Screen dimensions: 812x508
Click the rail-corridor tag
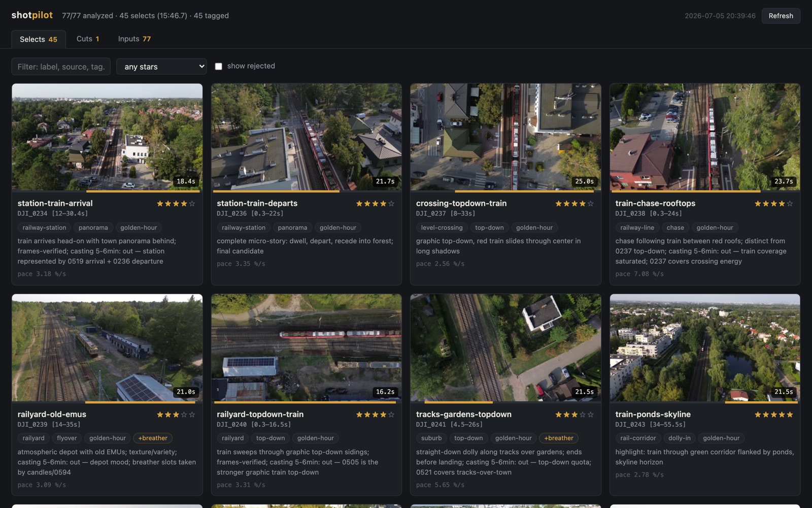(638, 438)
